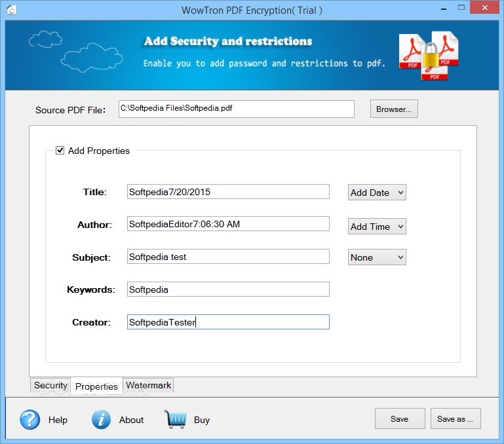Click the Save as ... button
This screenshot has width=504, height=444.
[456, 418]
